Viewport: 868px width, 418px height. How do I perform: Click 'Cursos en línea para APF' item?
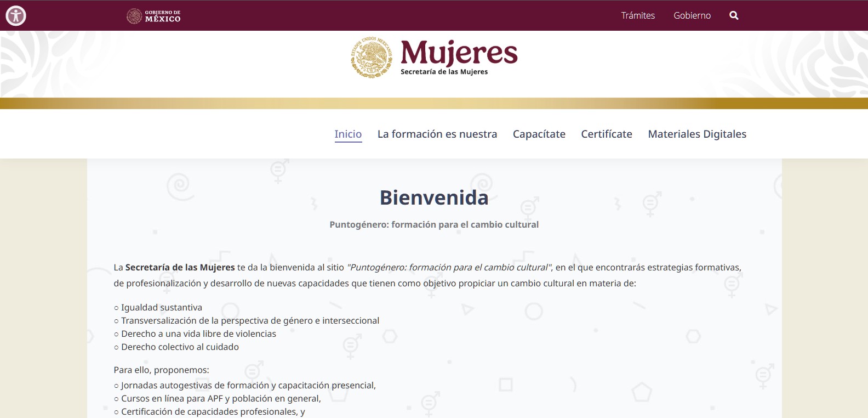click(x=218, y=398)
